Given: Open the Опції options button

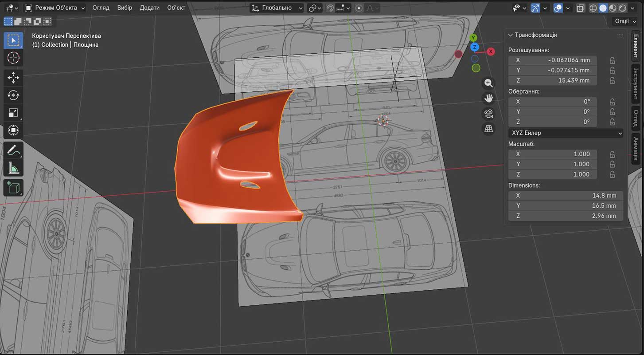Looking at the screenshot, I should pos(625,21).
